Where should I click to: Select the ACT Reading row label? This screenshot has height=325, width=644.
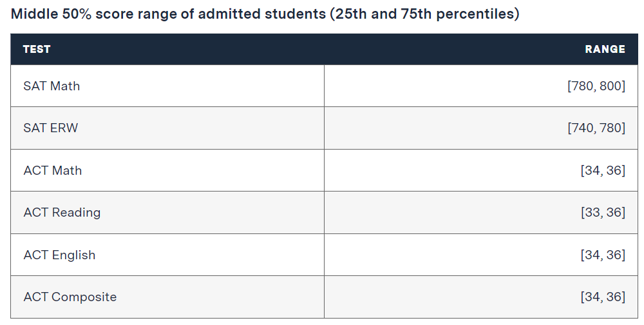(62, 212)
